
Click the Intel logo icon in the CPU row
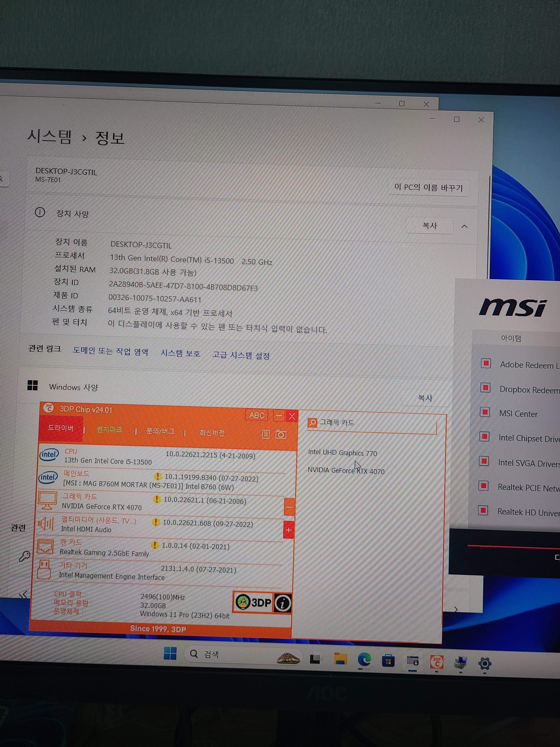(x=49, y=454)
